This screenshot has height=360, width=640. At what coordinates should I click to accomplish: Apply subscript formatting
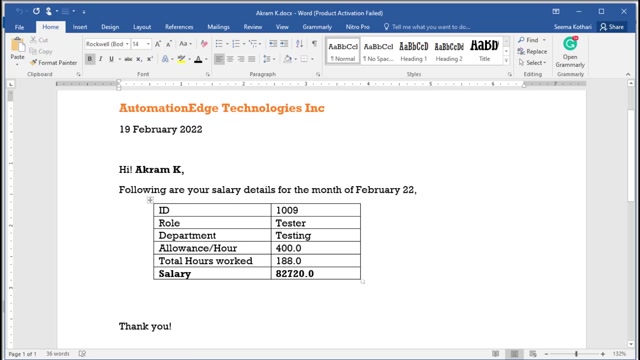coord(139,59)
